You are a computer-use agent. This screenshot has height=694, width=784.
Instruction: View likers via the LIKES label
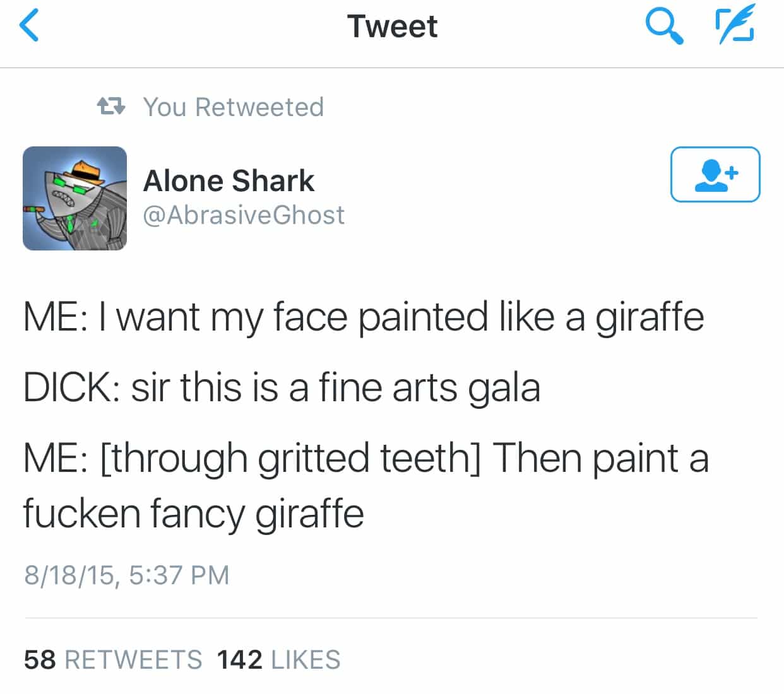pyautogui.click(x=306, y=660)
